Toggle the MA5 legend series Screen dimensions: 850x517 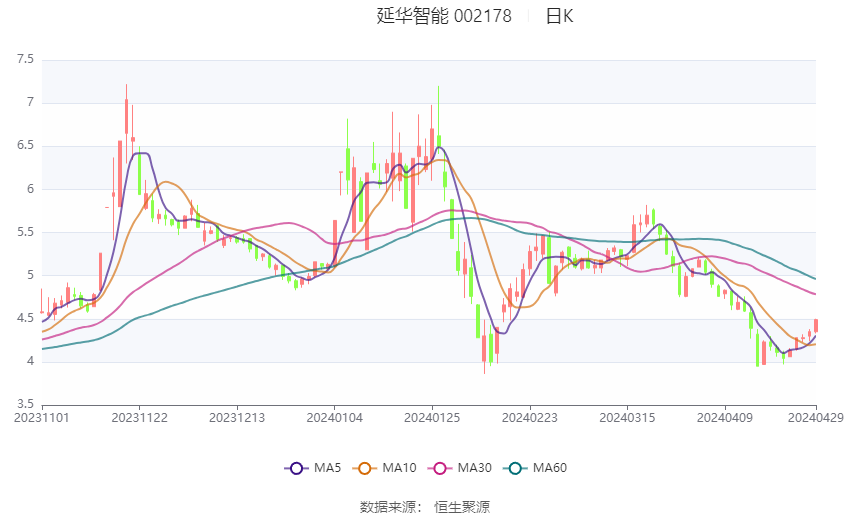[313, 468]
